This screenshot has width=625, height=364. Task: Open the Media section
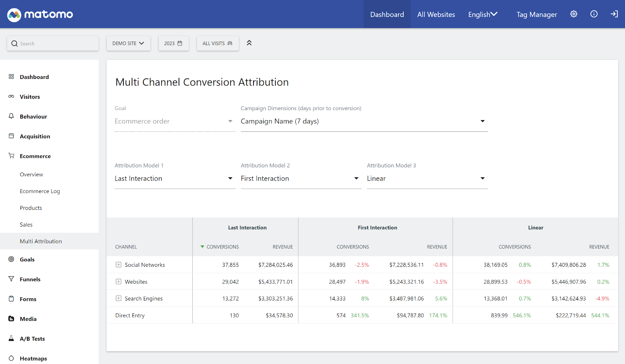pos(27,319)
